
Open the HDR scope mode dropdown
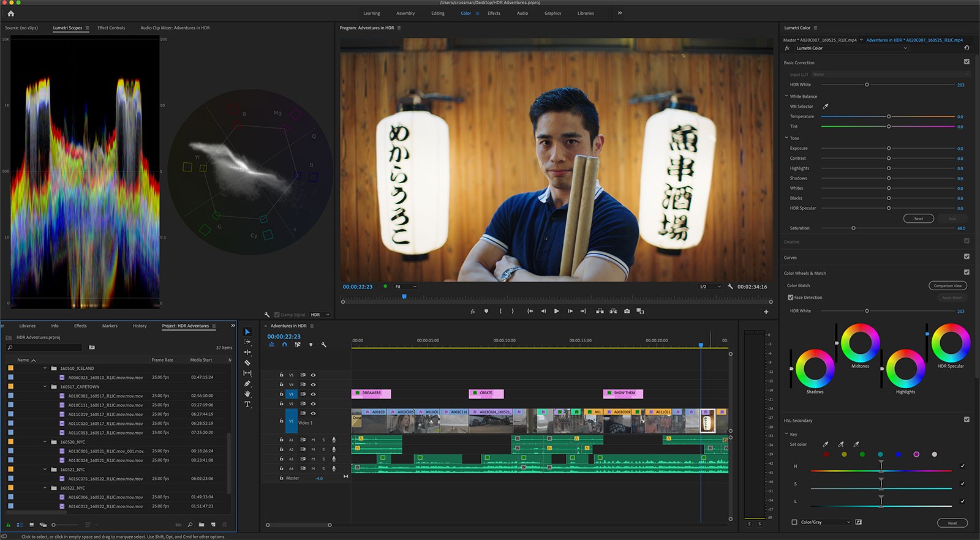[320, 315]
